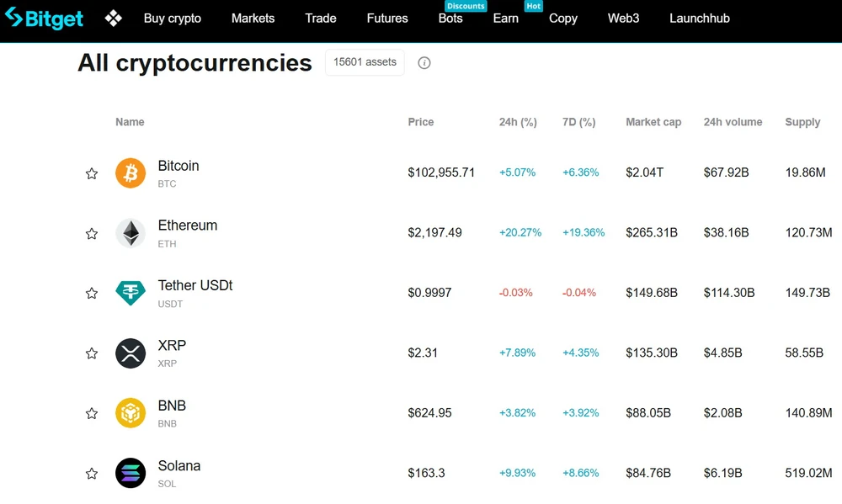Open the Futures menu
Viewport: 842px width, 504px height.
coord(387,19)
